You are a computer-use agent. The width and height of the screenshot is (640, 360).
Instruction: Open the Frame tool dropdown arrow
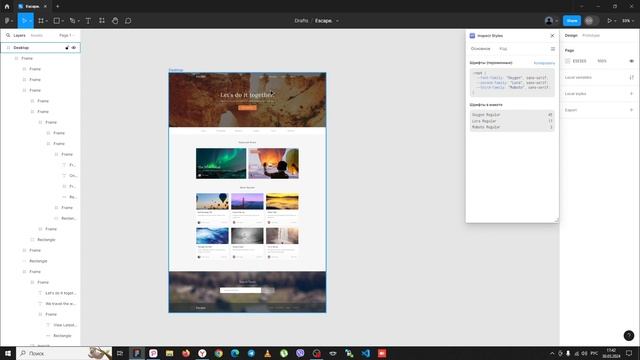point(47,21)
